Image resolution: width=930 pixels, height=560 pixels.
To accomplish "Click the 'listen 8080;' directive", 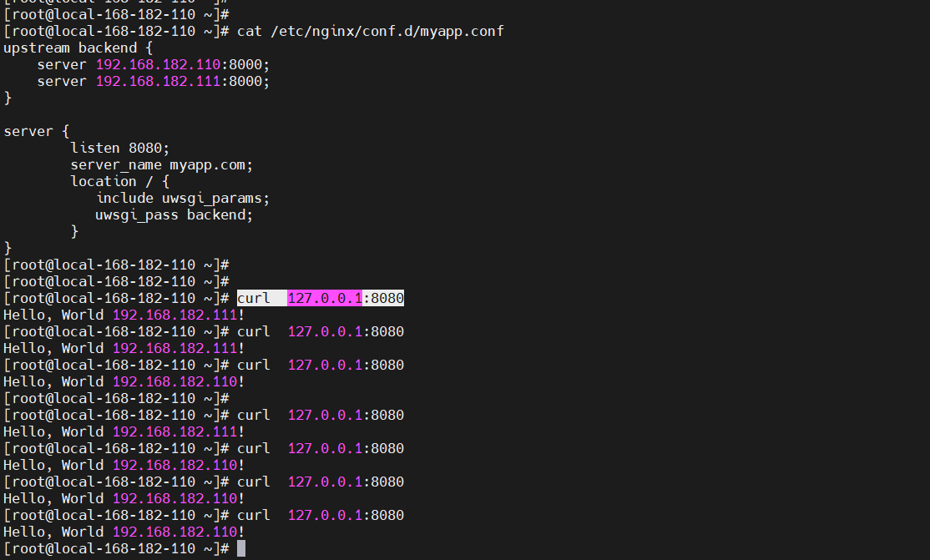I will pyautogui.click(x=120, y=148).
